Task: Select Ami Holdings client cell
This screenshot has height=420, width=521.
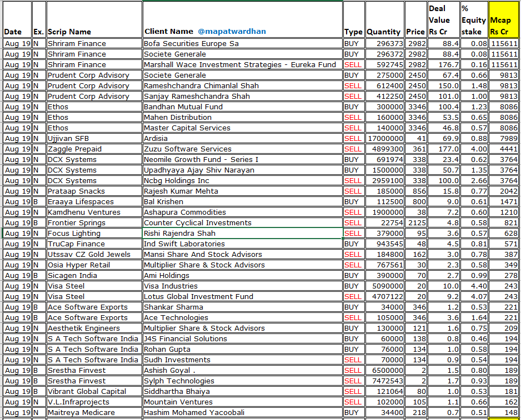Action: point(243,276)
